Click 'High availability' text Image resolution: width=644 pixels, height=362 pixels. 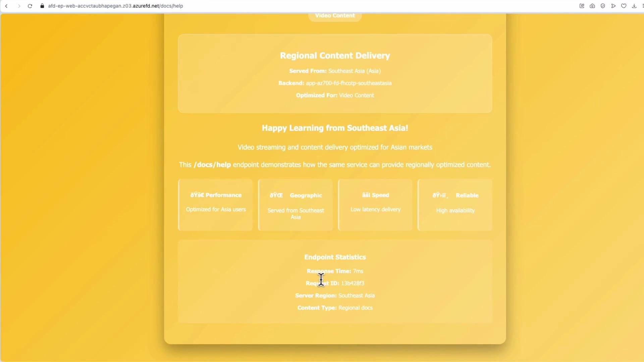(x=455, y=210)
